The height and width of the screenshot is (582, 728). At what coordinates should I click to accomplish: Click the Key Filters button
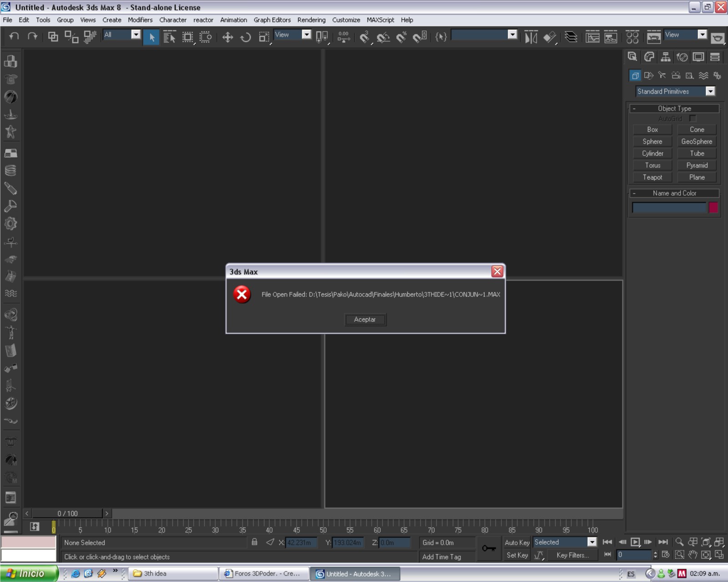point(573,555)
